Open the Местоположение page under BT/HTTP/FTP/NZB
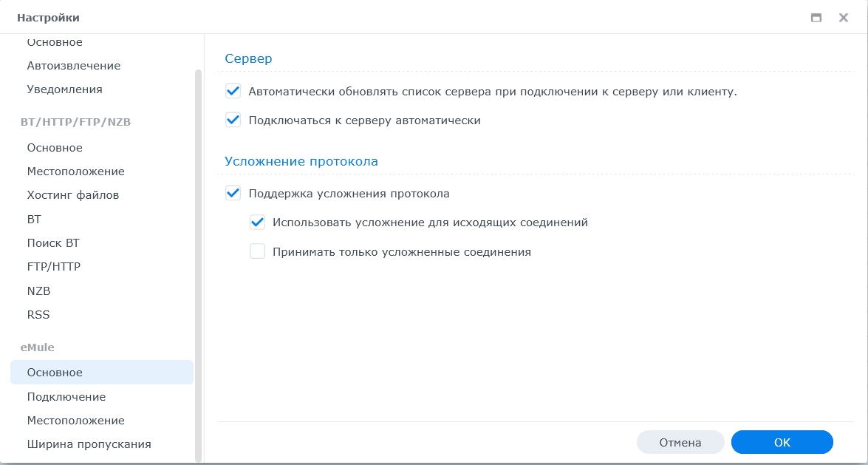Image resolution: width=868 pixels, height=465 pixels. (74, 171)
